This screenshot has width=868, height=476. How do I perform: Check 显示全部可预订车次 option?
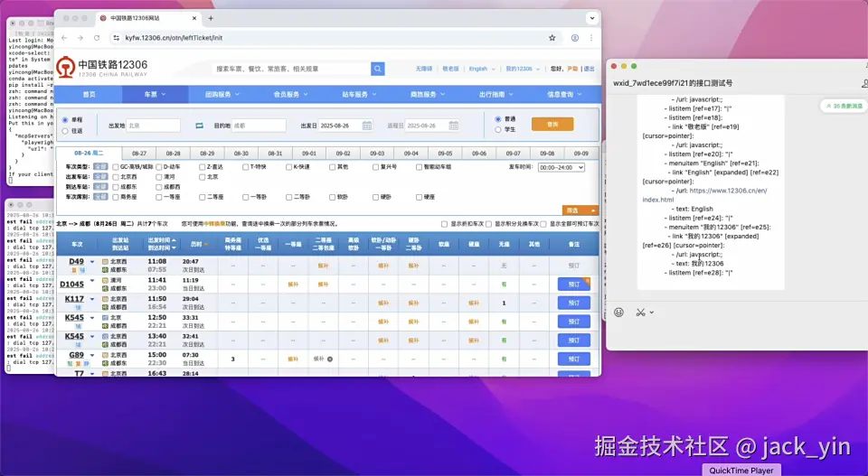[543, 224]
